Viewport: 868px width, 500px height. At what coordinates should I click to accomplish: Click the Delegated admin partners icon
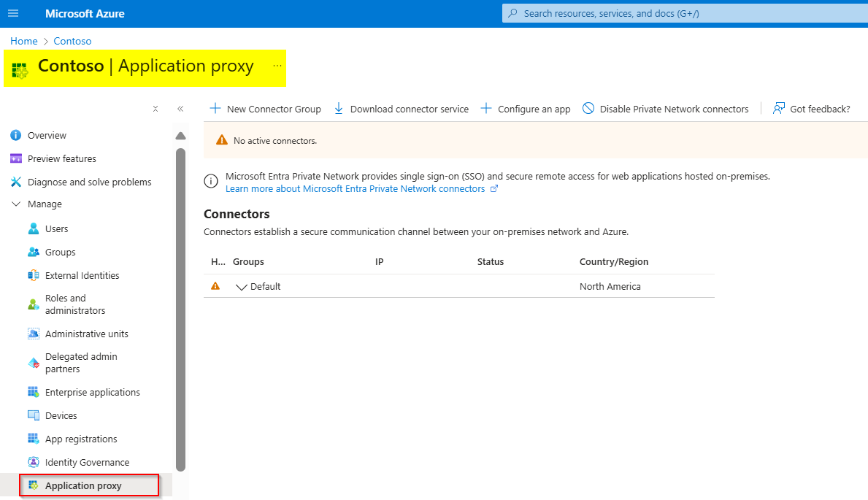[34, 363]
